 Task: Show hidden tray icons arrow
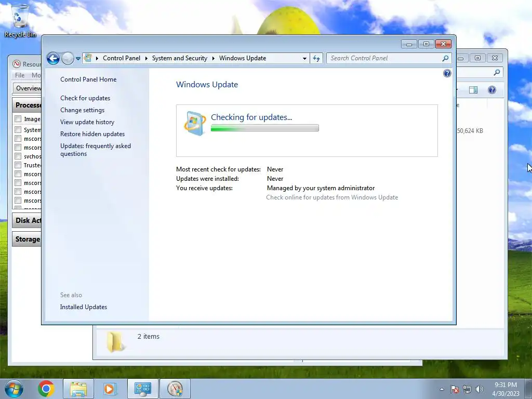[442, 389]
